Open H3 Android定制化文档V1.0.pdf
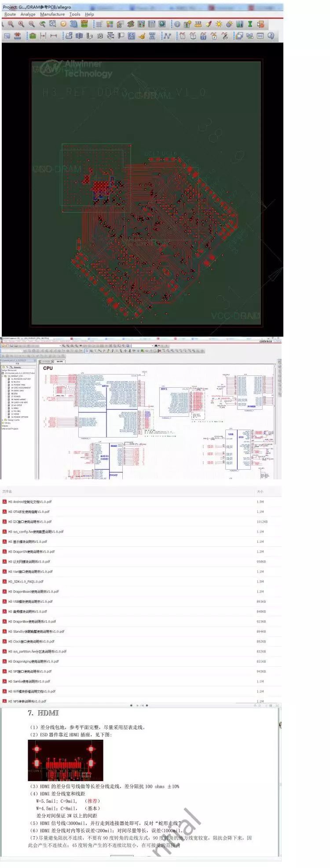The width and height of the screenshot is (330, 868). 30,501
